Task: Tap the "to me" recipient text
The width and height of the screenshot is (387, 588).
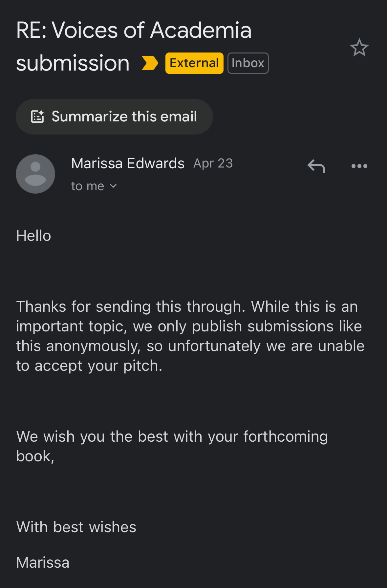Action: tap(87, 186)
